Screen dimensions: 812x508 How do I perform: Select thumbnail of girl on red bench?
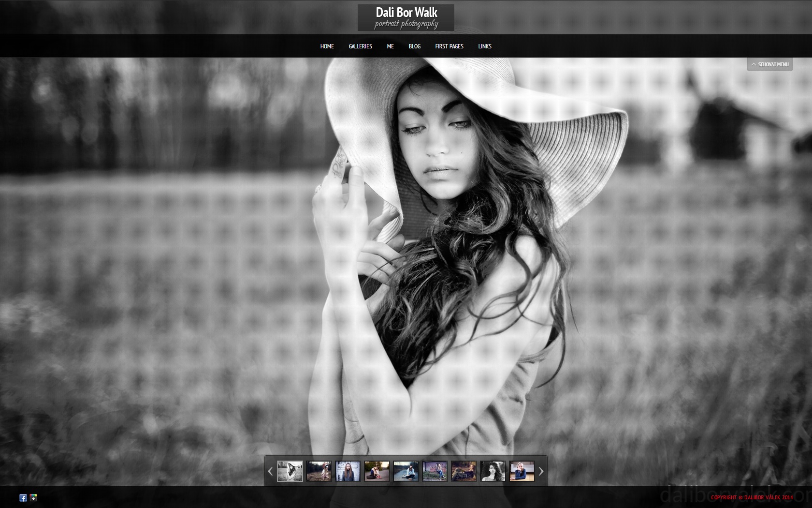pos(435,471)
